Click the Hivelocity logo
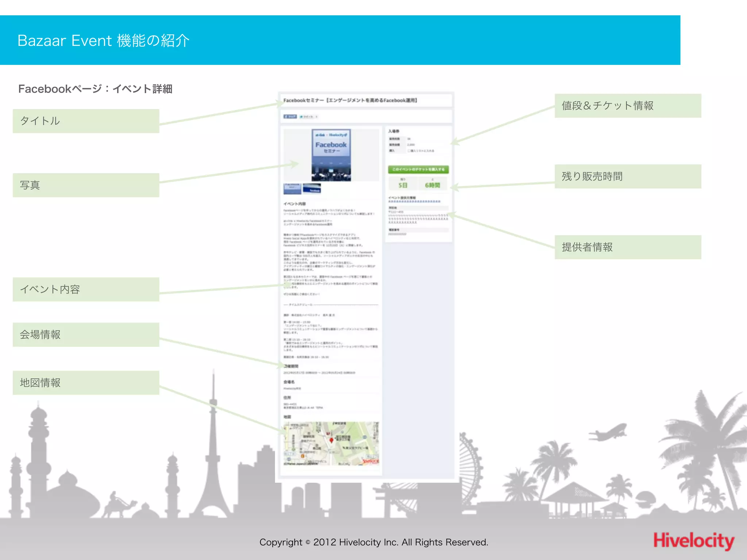The image size is (747, 560). pyautogui.click(x=693, y=541)
